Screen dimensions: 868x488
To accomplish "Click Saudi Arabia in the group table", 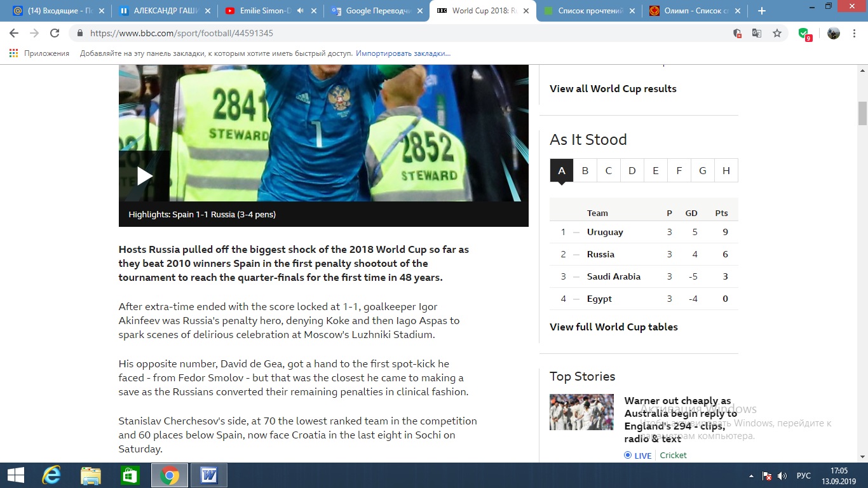I will [x=614, y=276].
